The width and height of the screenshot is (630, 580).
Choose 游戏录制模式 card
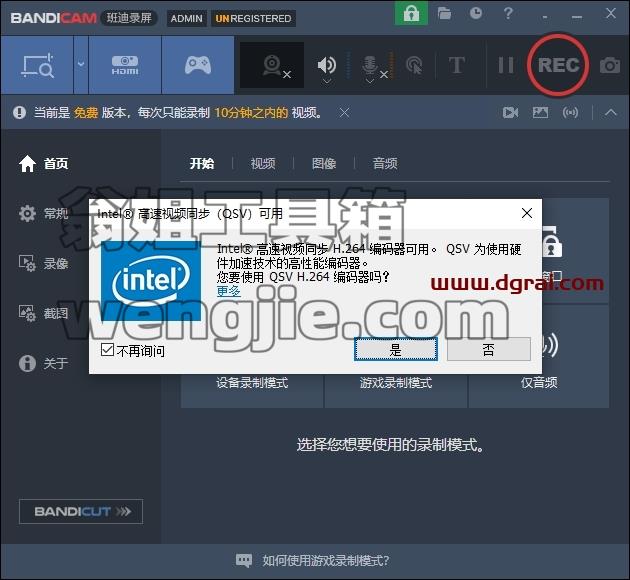(x=396, y=382)
